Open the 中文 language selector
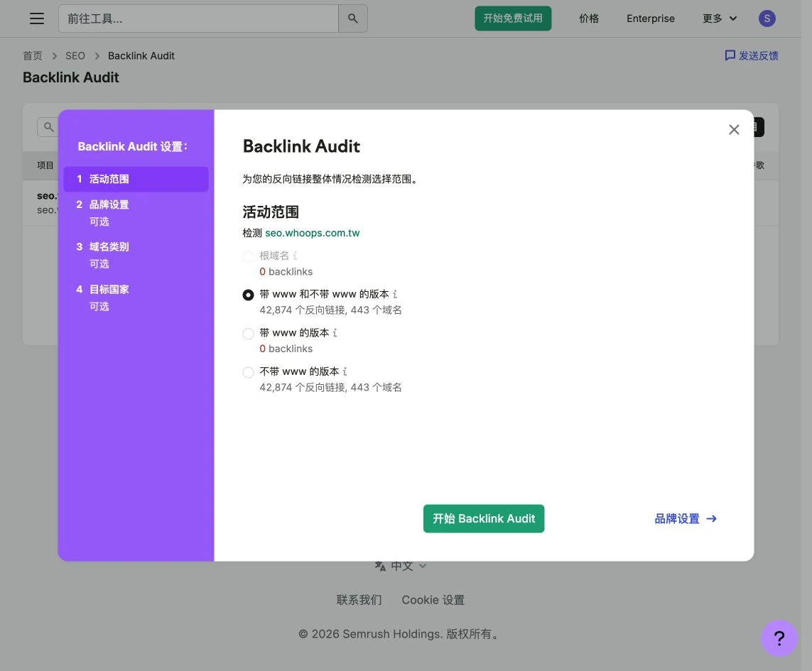The image size is (812, 671). [401, 566]
